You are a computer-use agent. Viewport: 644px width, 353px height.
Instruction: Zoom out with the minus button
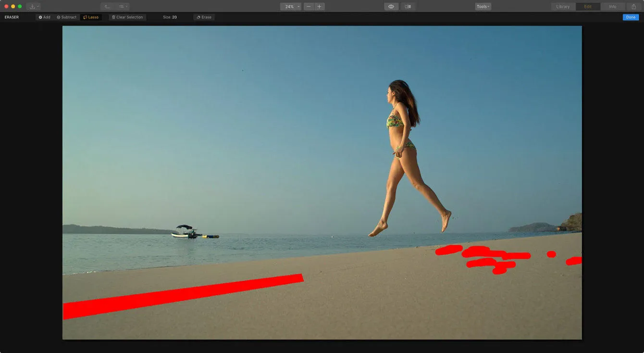coord(309,7)
